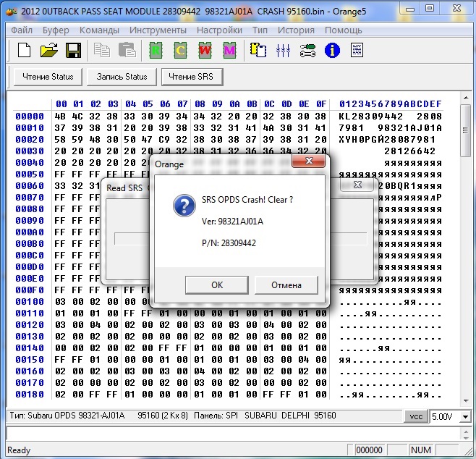
Task: Open the Помощь menu
Action: click(x=344, y=30)
